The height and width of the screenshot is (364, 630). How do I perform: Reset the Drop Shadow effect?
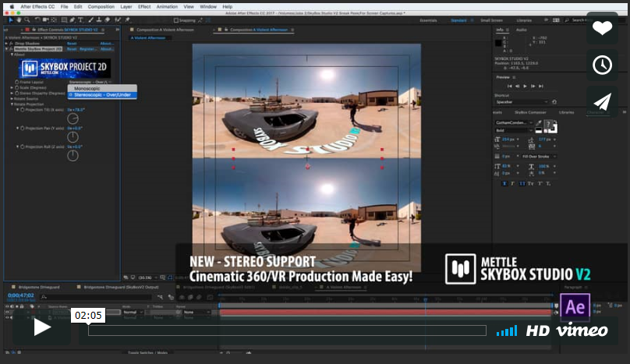(x=72, y=44)
